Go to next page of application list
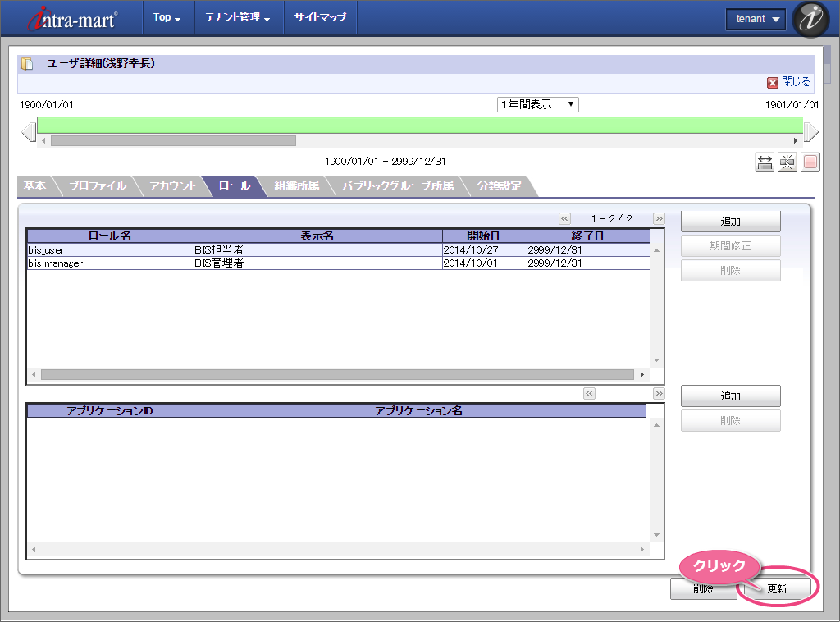Viewport: 840px width, 622px height. click(x=659, y=393)
